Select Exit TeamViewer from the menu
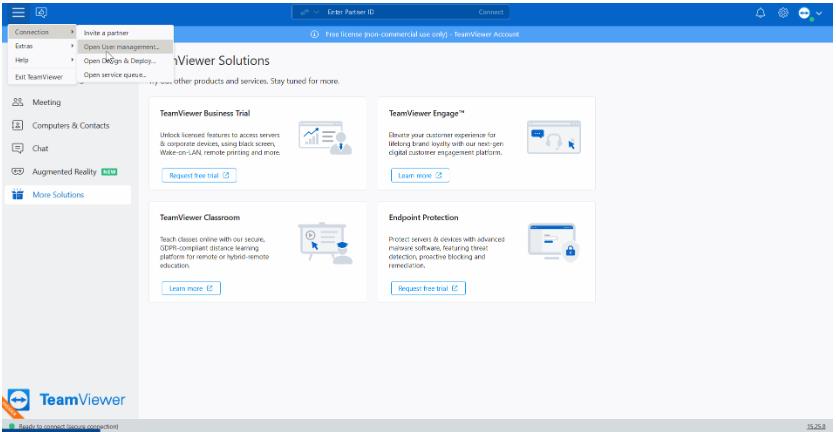 [38, 76]
